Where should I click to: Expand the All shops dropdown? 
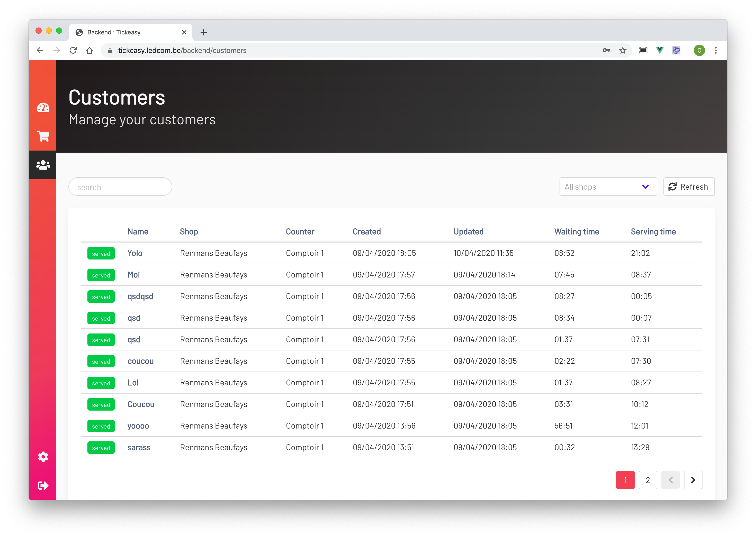608,187
